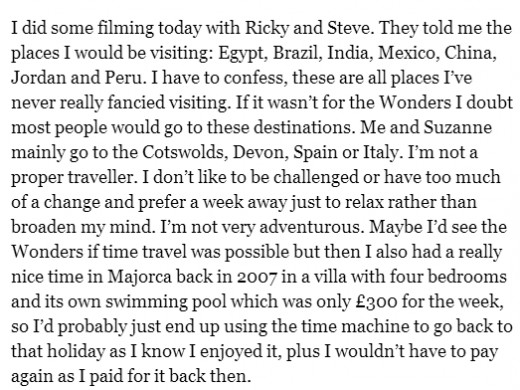Viewport: 520px width, 390px height.
Task: Click the word "adventurous" in the paragraph
Action: click(x=311, y=227)
